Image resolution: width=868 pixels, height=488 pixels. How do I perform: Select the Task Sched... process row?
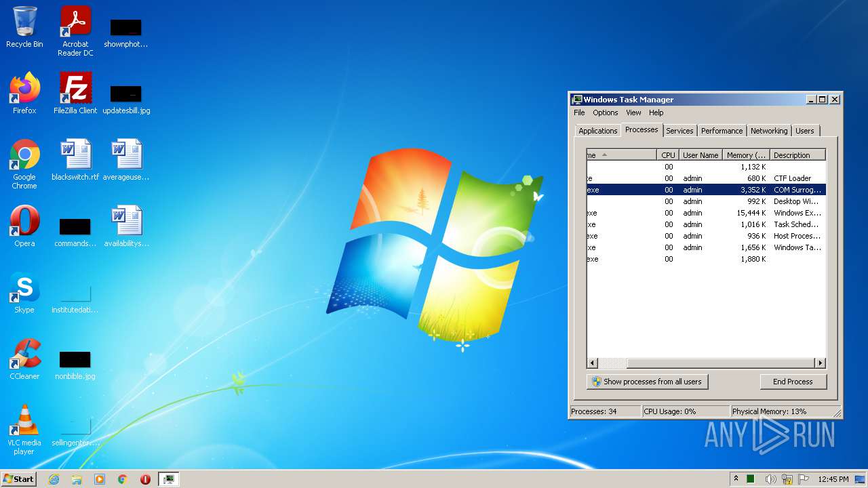706,224
